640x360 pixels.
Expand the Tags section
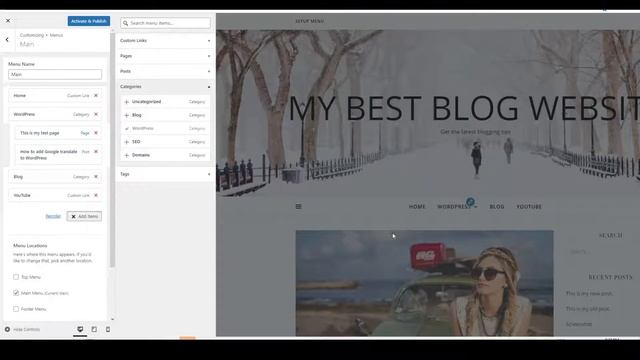(x=165, y=174)
